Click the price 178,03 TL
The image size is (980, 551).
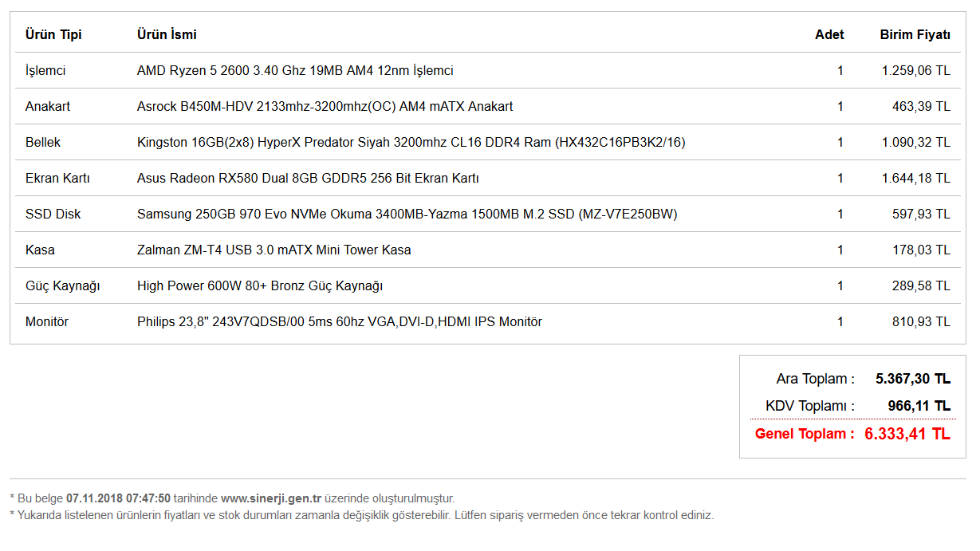[921, 250]
